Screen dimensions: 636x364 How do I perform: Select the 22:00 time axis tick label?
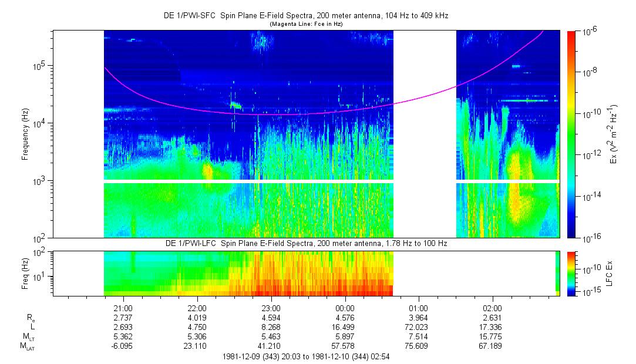(x=197, y=308)
